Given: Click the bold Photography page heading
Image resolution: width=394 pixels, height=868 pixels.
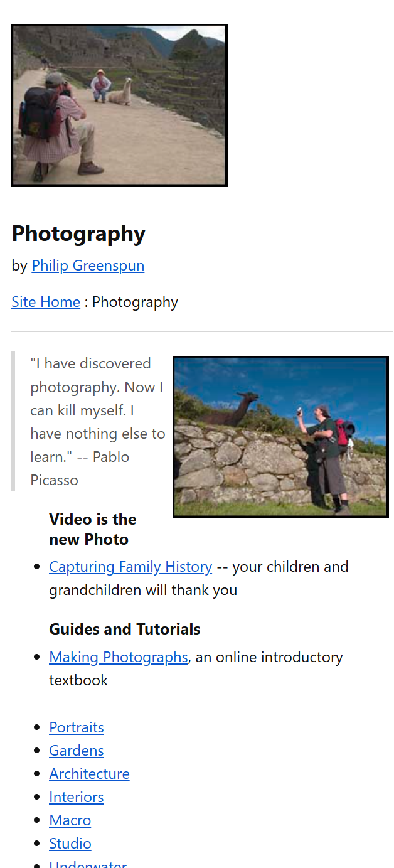Looking at the screenshot, I should point(78,233).
